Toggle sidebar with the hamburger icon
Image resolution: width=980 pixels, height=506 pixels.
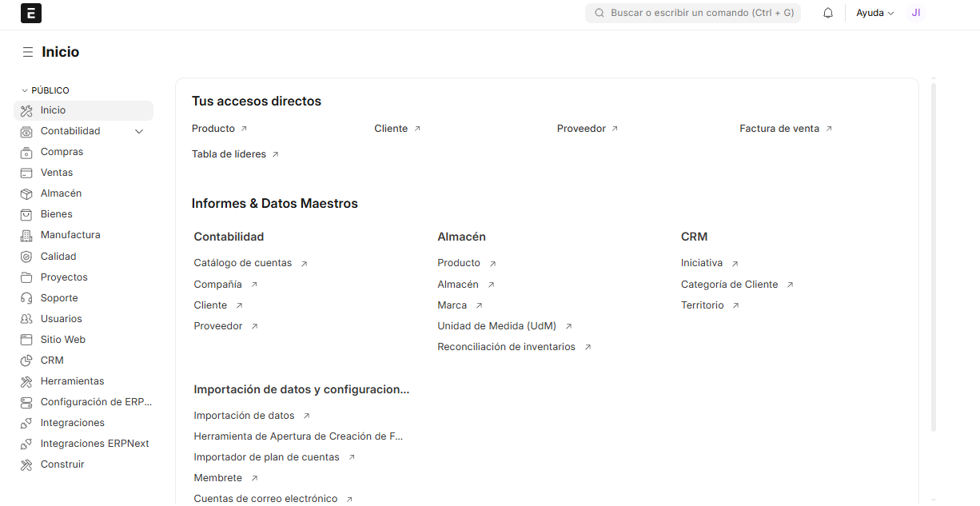click(27, 52)
